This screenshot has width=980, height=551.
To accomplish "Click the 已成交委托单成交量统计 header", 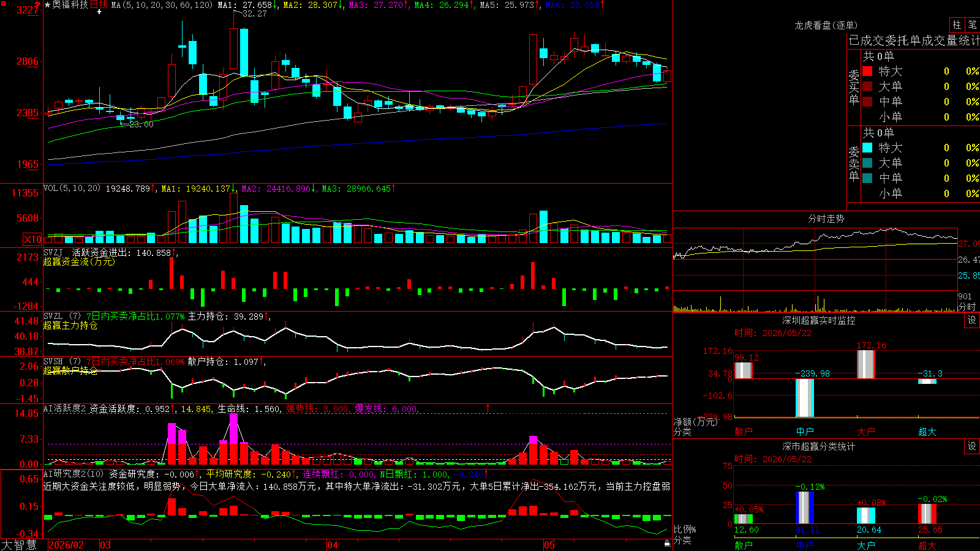I will [914, 41].
